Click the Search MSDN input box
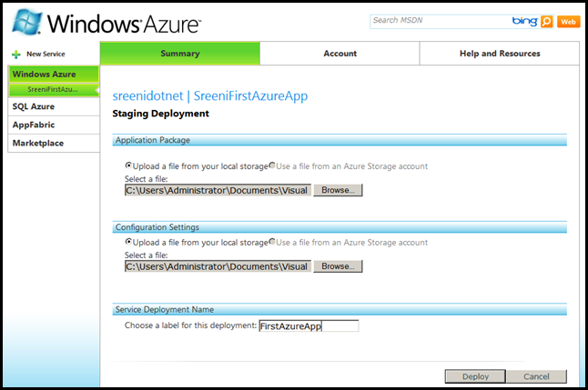The image size is (588, 390). pyautogui.click(x=428, y=21)
